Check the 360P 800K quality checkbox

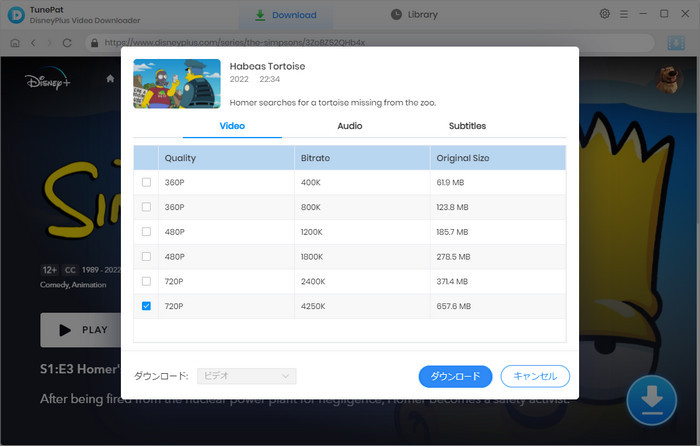click(x=146, y=207)
